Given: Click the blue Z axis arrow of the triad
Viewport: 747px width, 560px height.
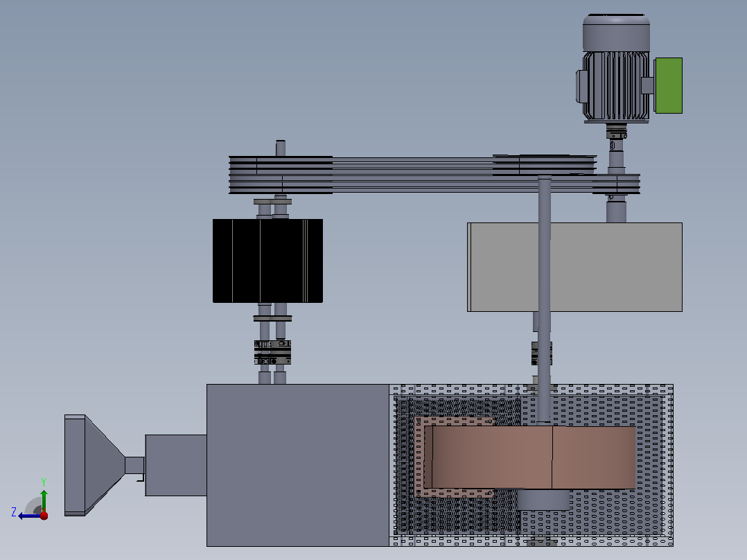Looking at the screenshot, I should (28, 516).
